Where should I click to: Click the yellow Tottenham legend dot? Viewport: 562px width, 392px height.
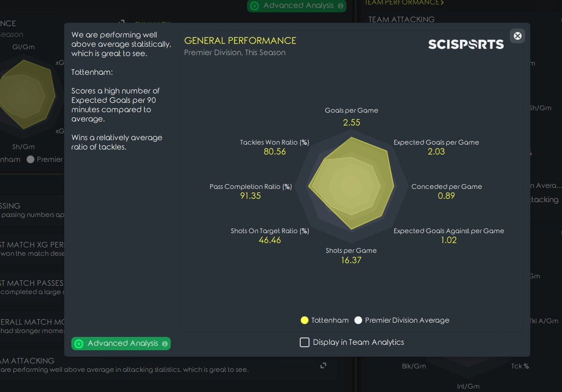[305, 320]
